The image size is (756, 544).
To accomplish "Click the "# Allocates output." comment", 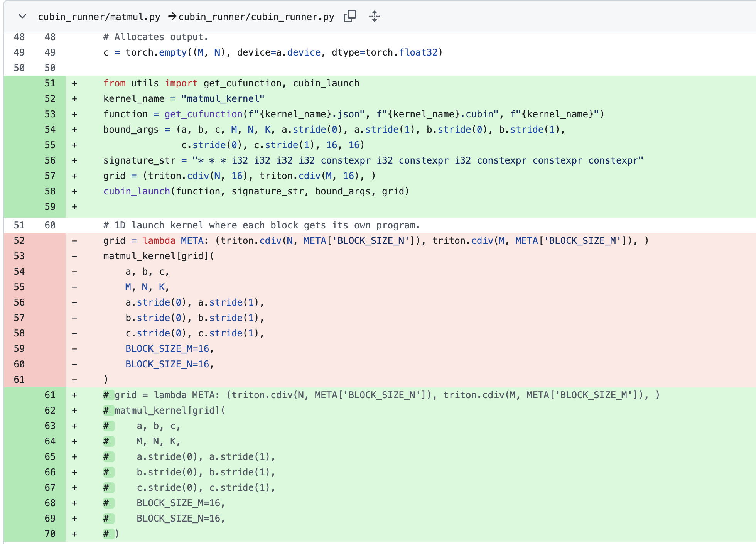I will pyautogui.click(x=155, y=37).
